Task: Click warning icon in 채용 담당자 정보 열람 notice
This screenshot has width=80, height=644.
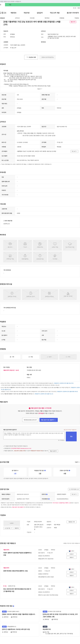Action: (30, 408)
